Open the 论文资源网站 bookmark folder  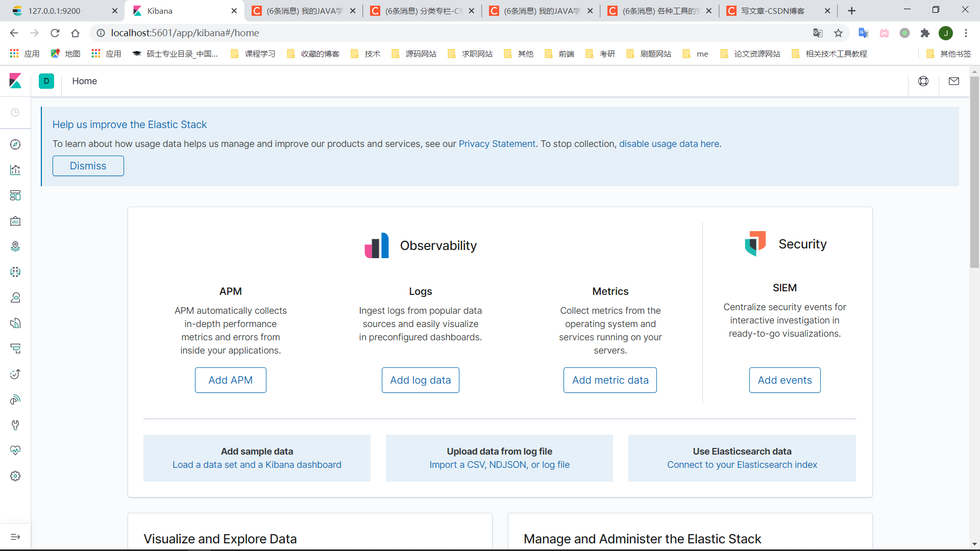(750, 54)
